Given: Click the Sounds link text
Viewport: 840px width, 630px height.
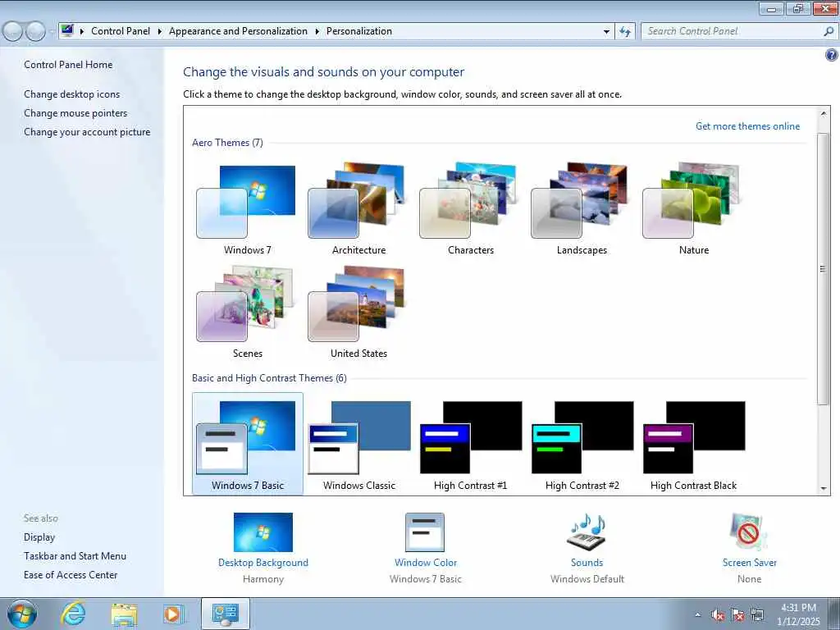Looking at the screenshot, I should (587, 563).
